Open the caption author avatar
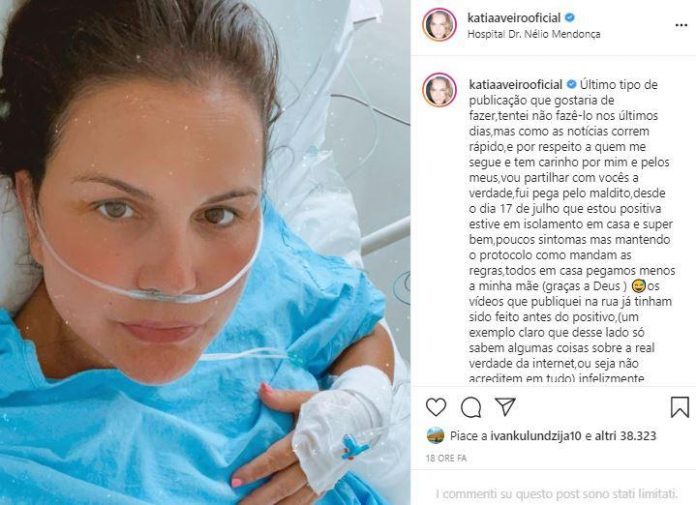Screen dimensions: 696x505 tap(439, 90)
